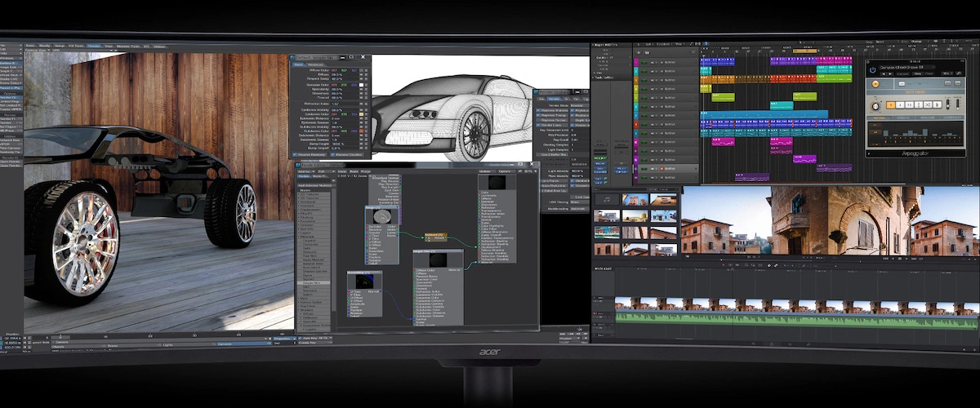
Task: Click the Update button in Node Editor
Action: (x=485, y=171)
